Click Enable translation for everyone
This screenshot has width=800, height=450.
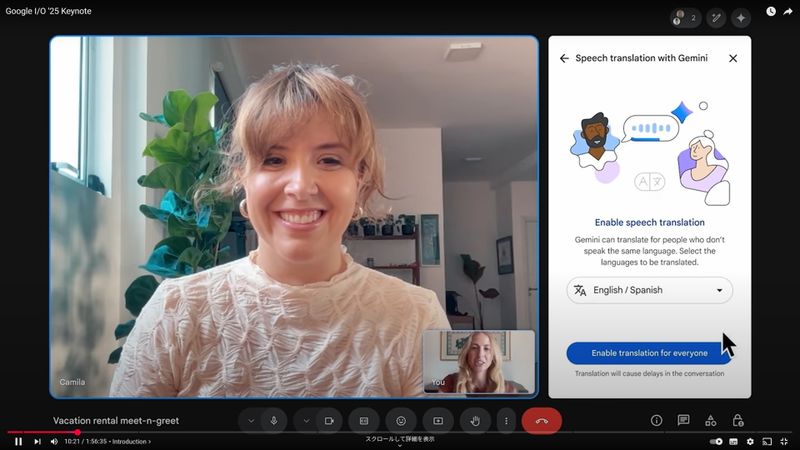[x=649, y=353]
